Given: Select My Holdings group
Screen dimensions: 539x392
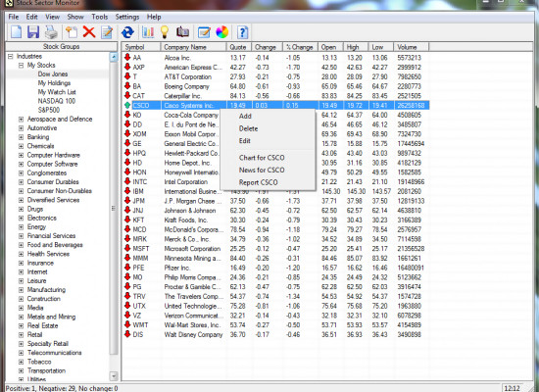Looking at the screenshot, I should pos(54,83).
